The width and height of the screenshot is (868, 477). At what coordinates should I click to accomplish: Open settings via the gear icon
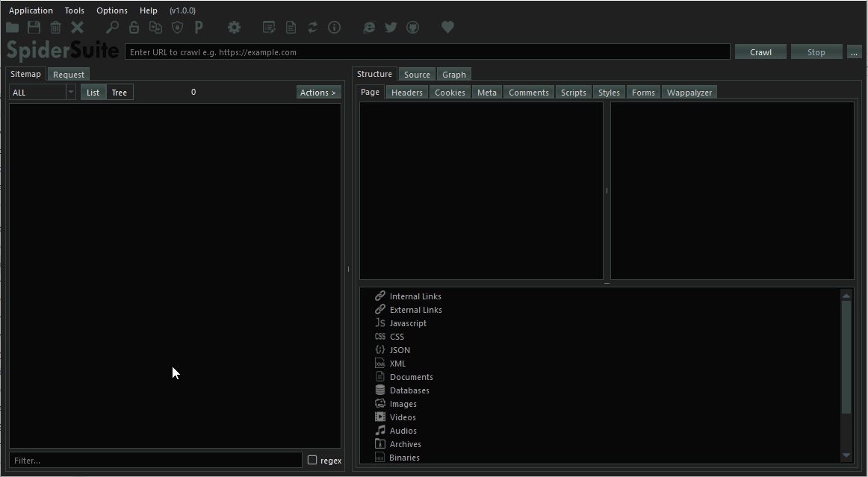pyautogui.click(x=235, y=28)
